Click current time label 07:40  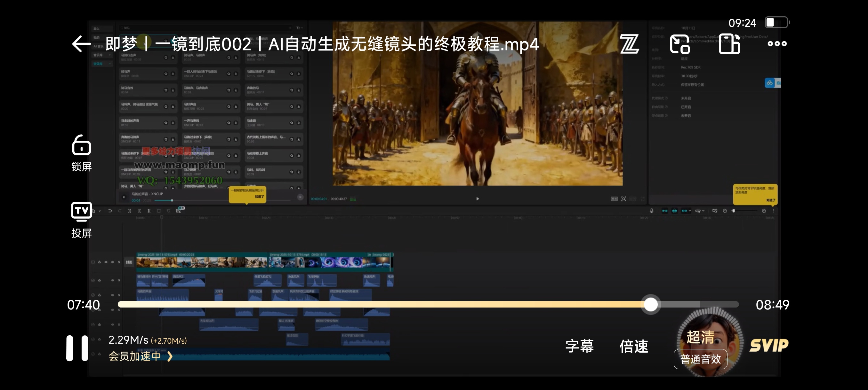point(84,305)
